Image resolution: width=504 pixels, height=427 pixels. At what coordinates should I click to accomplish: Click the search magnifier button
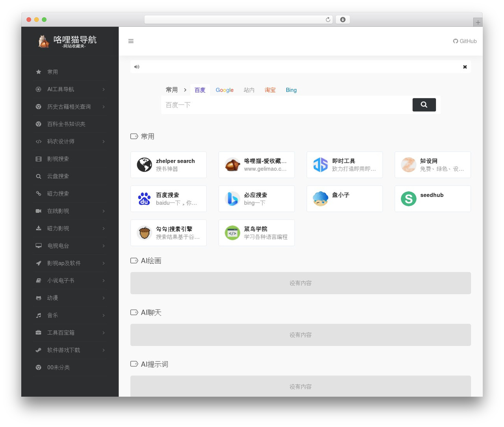click(424, 105)
